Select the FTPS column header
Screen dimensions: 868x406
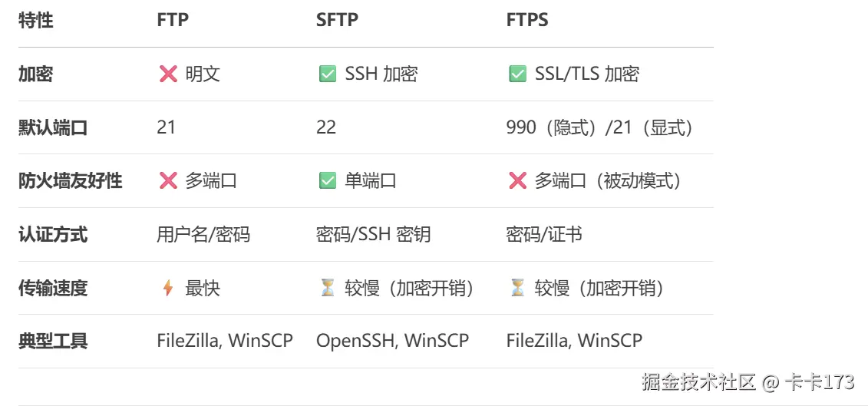(x=527, y=20)
